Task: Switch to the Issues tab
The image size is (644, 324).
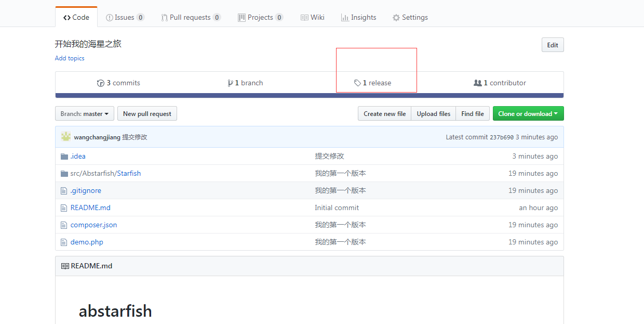Action: tap(125, 17)
